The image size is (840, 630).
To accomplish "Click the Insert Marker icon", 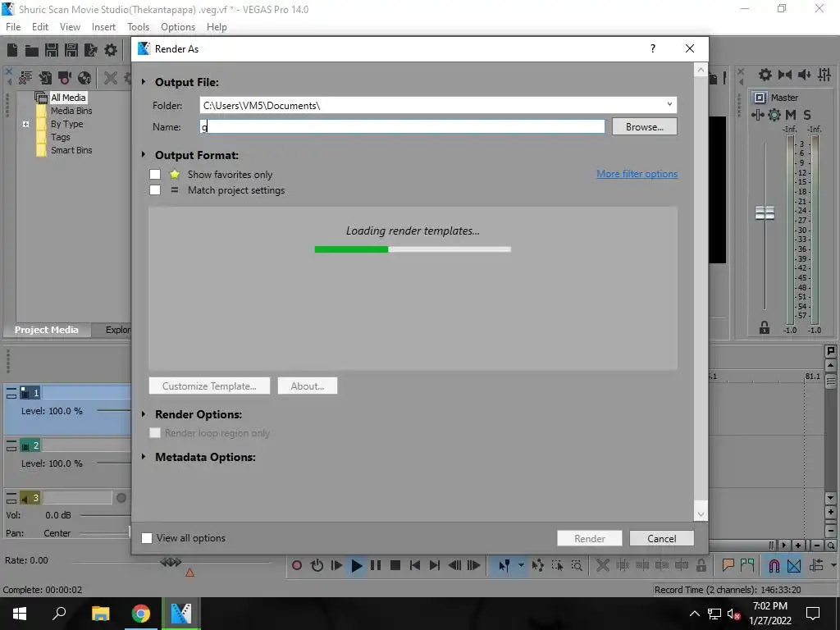I will point(728,565).
